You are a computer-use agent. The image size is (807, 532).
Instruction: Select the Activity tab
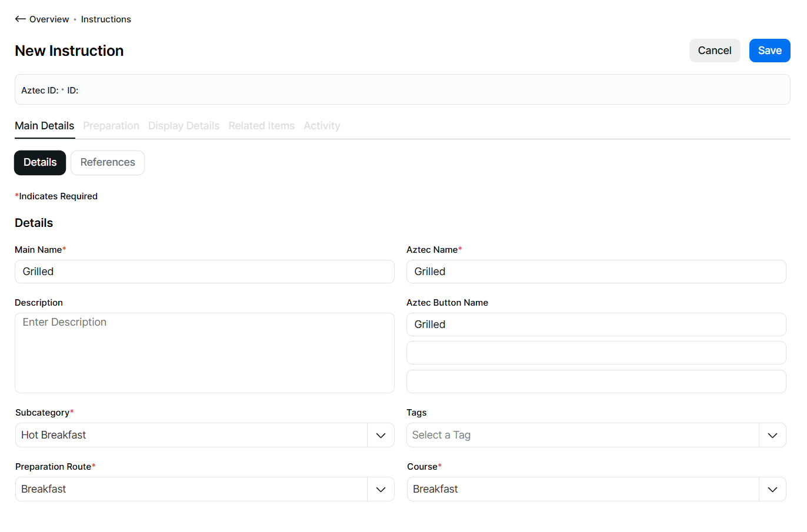pyautogui.click(x=322, y=126)
